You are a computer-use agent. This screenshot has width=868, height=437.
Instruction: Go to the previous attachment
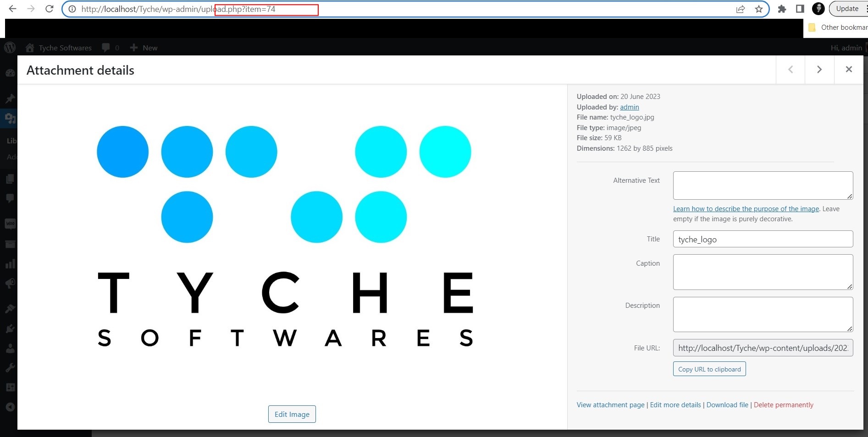tap(791, 70)
